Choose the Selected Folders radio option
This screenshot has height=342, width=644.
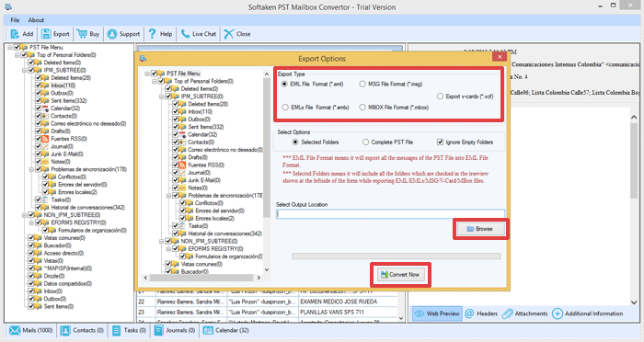pyautogui.click(x=295, y=142)
